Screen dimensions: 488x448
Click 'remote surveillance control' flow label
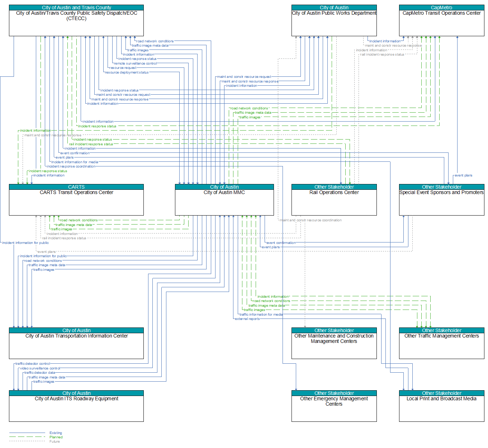[x=136, y=63]
